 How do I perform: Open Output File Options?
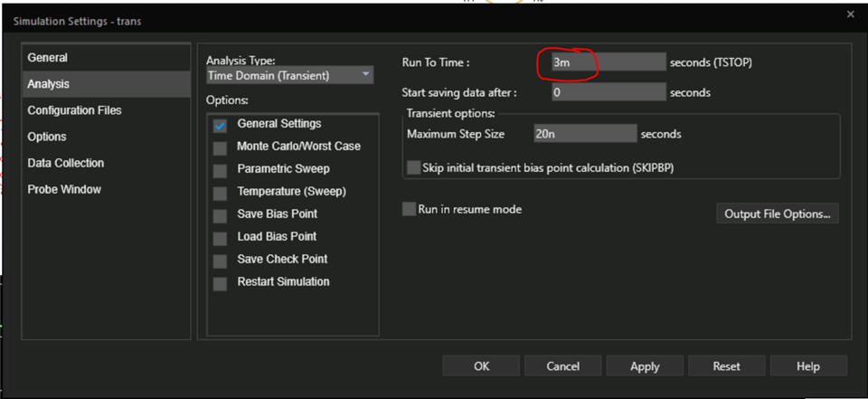(778, 214)
